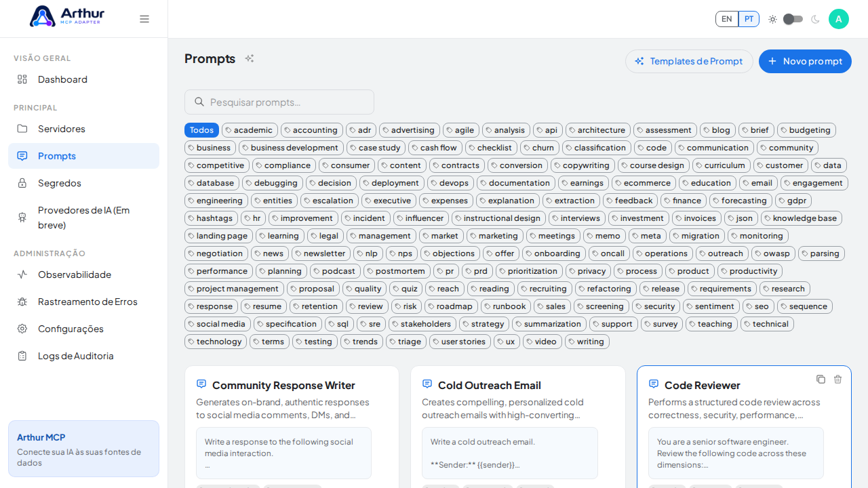
Task: Open Dashboard page
Action: click(83, 79)
